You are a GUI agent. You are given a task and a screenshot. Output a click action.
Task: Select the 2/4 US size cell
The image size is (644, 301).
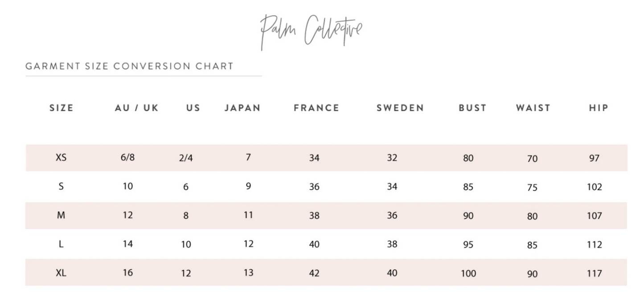[x=185, y=159]
